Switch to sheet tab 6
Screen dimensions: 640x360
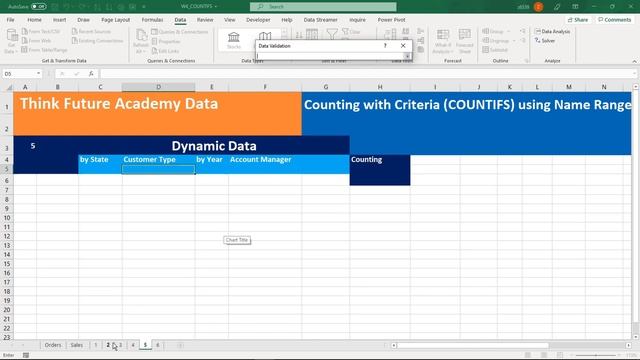coord(158,345)
